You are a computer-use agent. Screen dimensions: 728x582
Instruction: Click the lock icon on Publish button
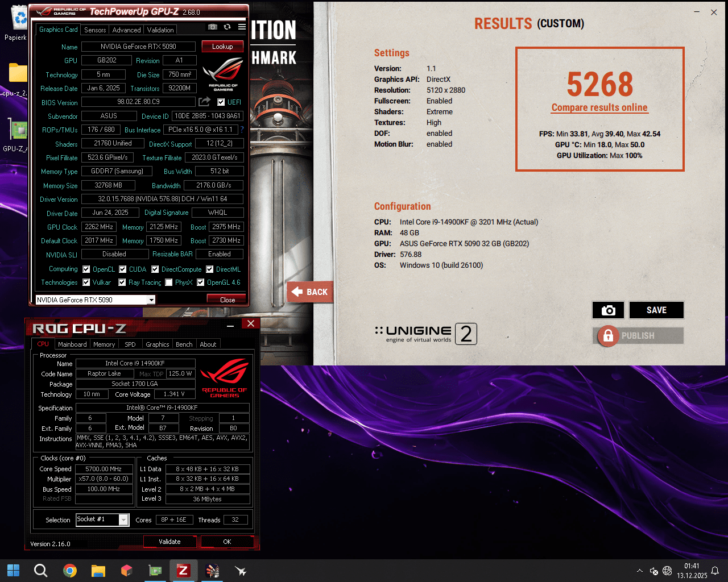[608, 336]
